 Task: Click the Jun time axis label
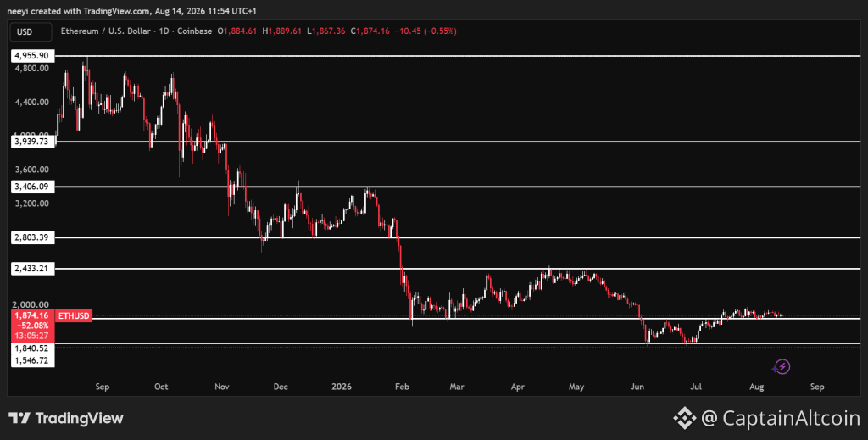coord(637,387)
